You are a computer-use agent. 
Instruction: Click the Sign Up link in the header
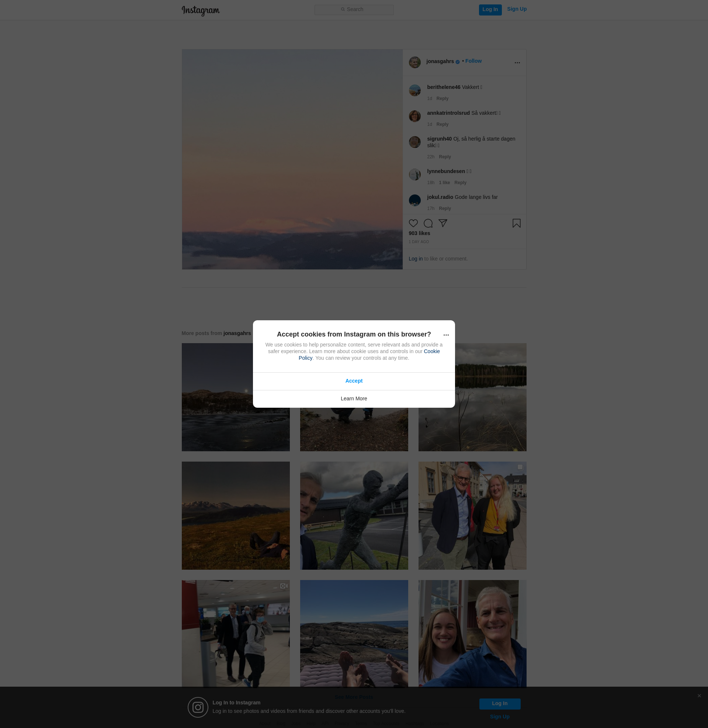click(x=517, y=9)
